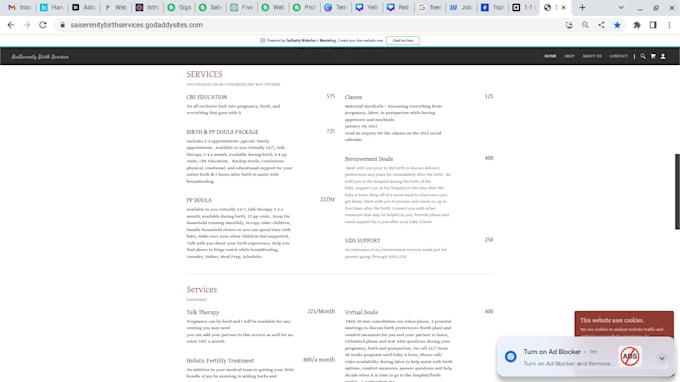Switch to the Yell tab
Screen dimensions: 680x382
[x=366, y=7]
